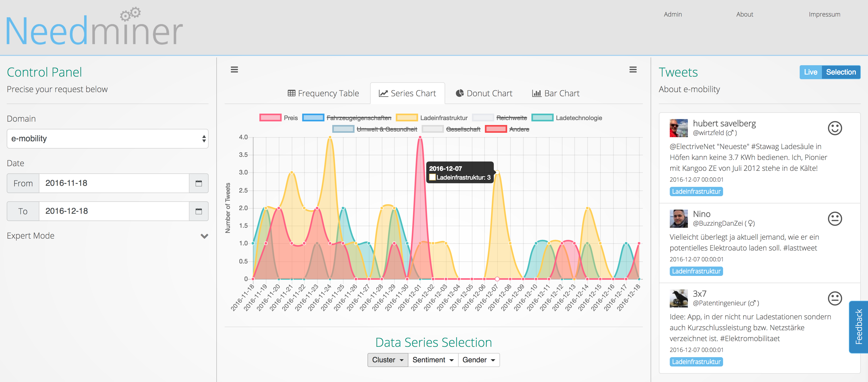This screenshot has width=868, height=382.
Task: Switch tweets to Selection mode
Action: tap(841, 72)
